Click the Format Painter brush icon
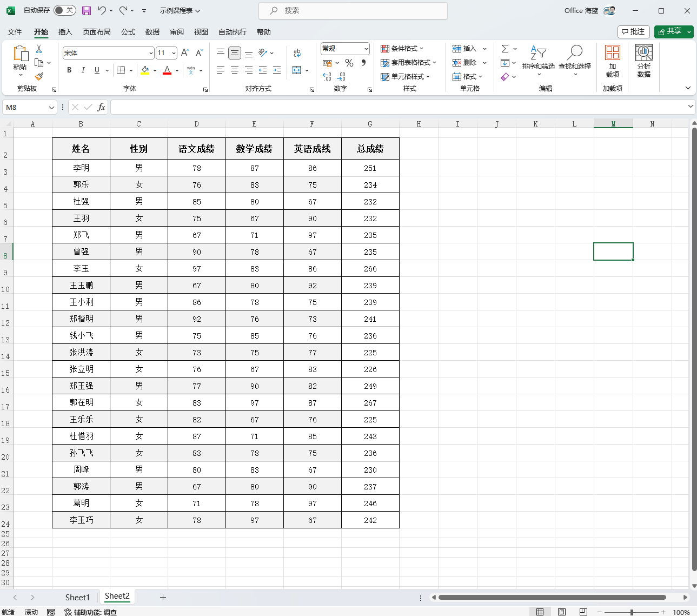Image resolution: width=697 pixels, height=616 pixels. pyautogui.click(x=39, y=77)
